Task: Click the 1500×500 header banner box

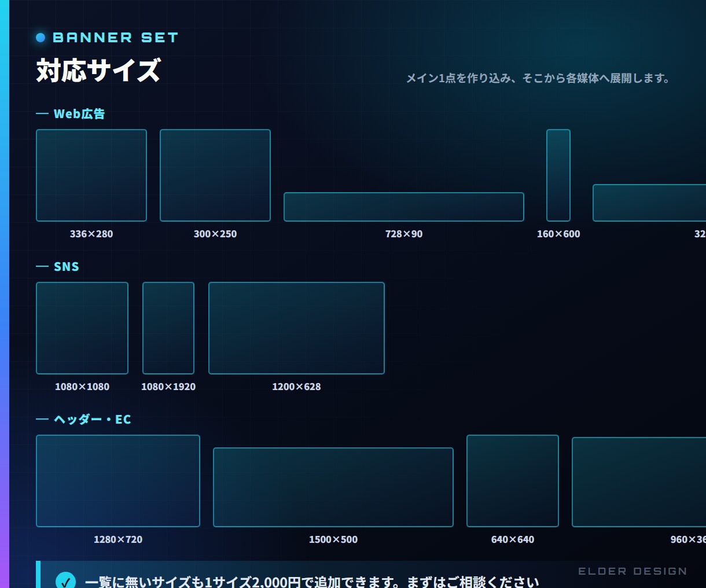Action: (333, 487)
